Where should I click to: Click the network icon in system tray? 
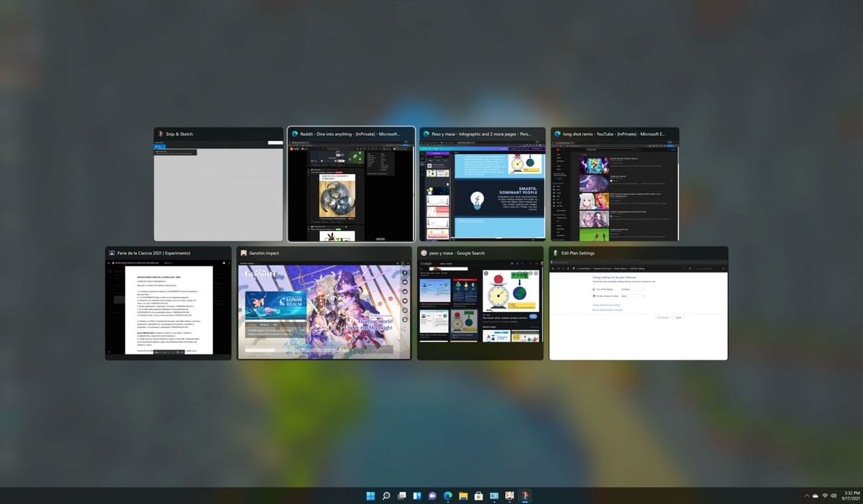pos(826,495)
